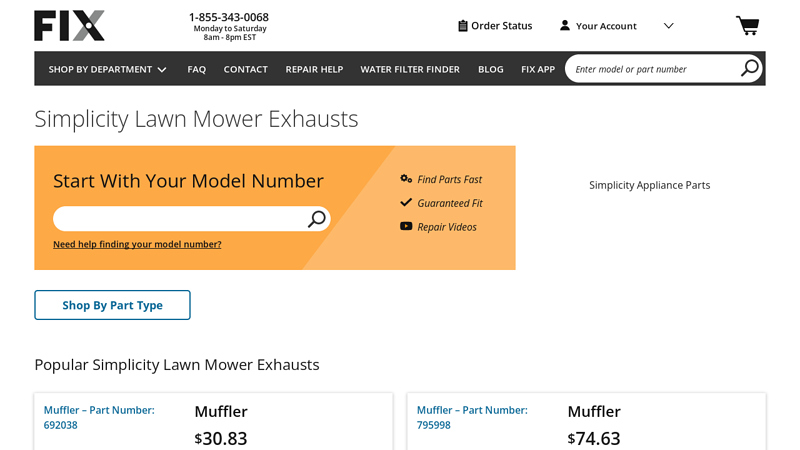This screenshot has height=450, width=800.
Task: Click the Repair Videos play icon
Action: (x=406, y=226)
